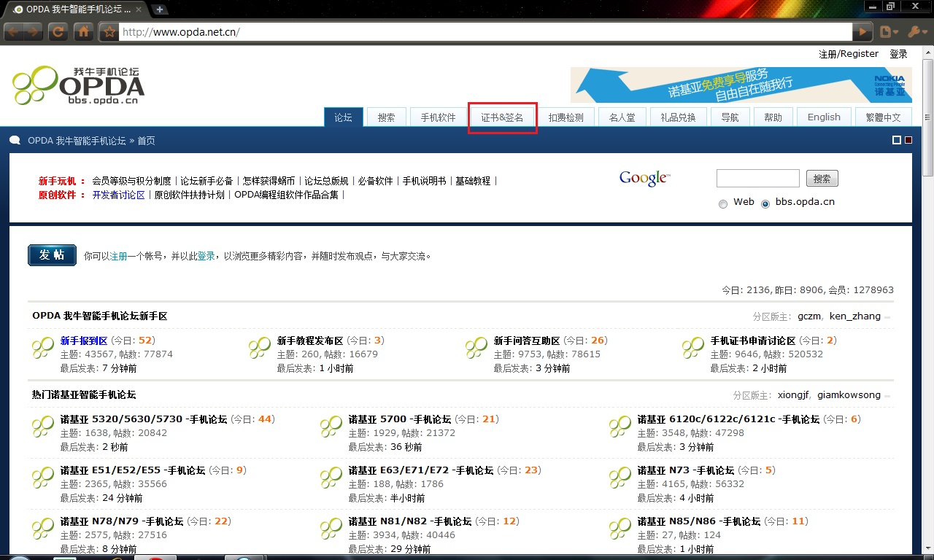Go back with the browser back arrow
The image size is (934, 560).
pyautogui.click(x=14, y=32)
